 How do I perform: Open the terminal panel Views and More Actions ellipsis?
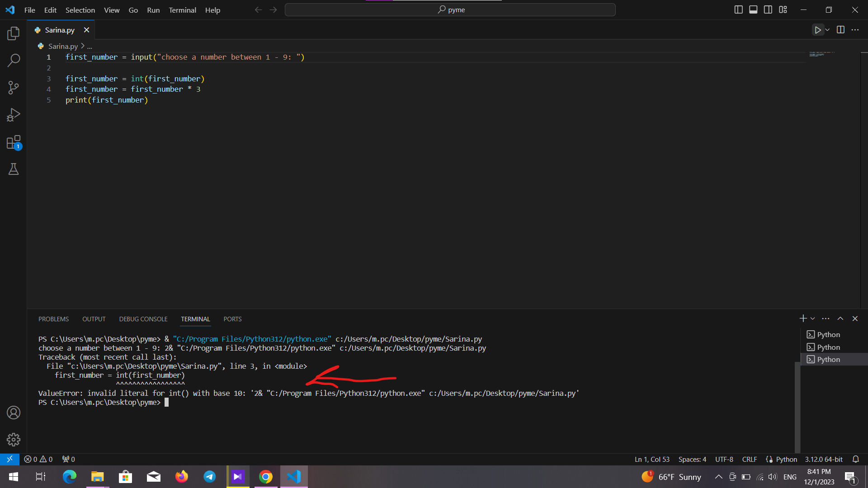coord(826,319)
